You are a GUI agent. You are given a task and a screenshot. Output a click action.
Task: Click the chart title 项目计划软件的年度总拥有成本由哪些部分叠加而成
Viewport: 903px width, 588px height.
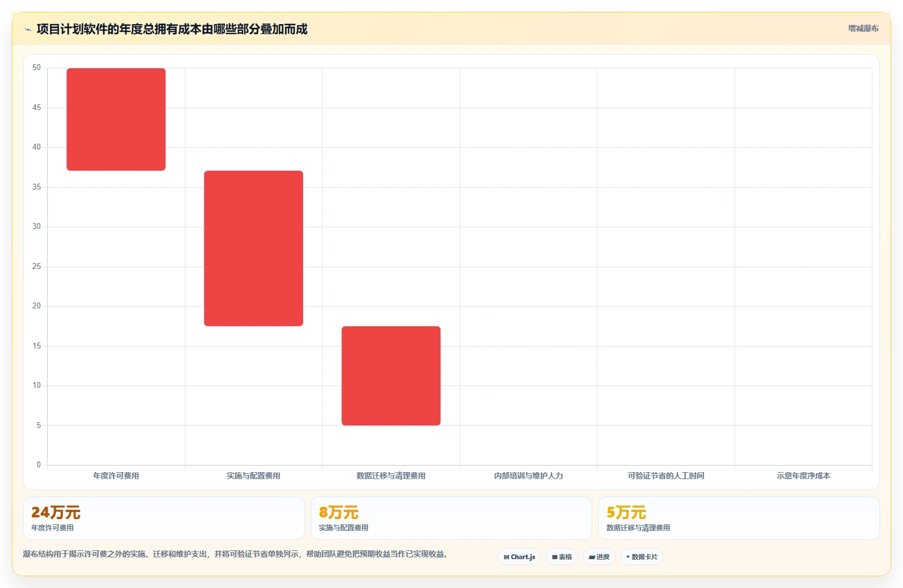[x=172, y=29]
